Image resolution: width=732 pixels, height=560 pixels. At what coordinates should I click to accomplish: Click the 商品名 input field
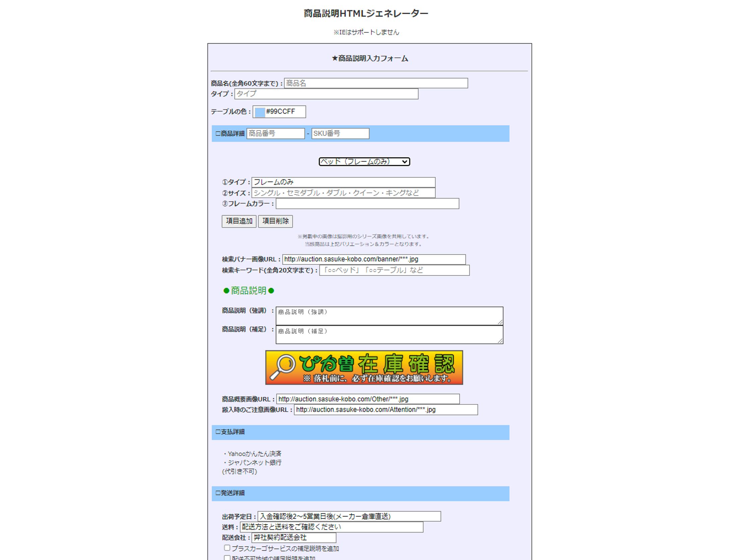click(x=376, y=83)
